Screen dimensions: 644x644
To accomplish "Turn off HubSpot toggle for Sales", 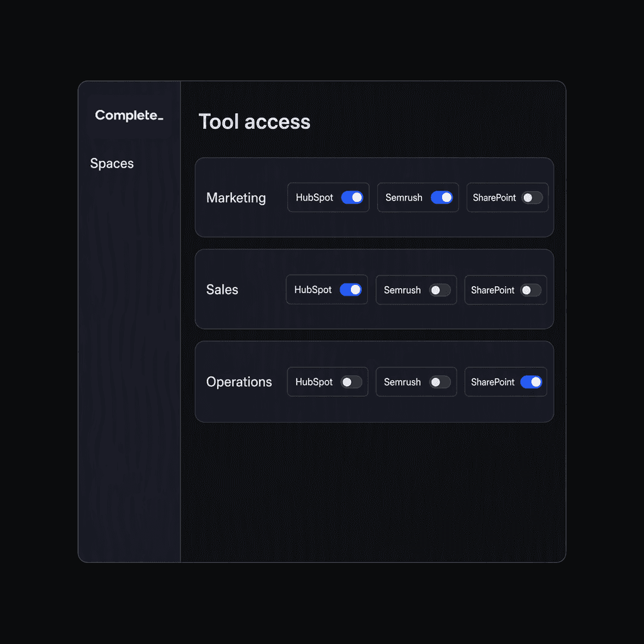I will (x=350, y=289).
